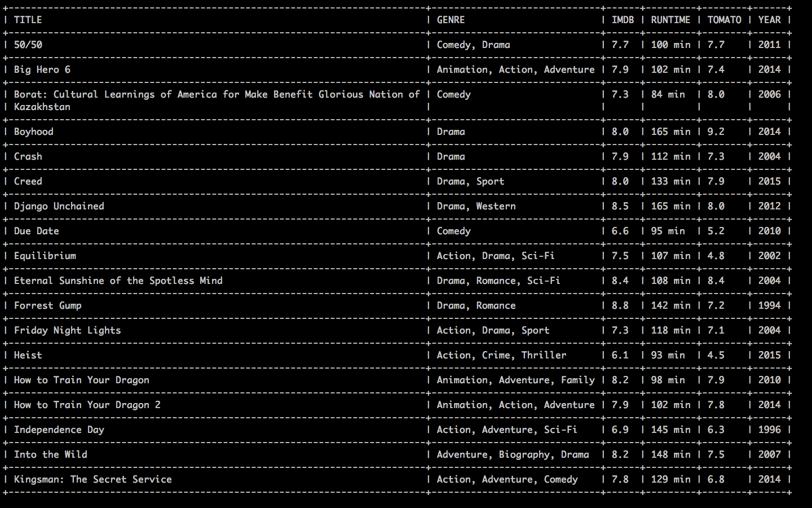This screenshot has height=508, width=812.
Task: Select the title "Into the Wild"
Action: (51, 454)
